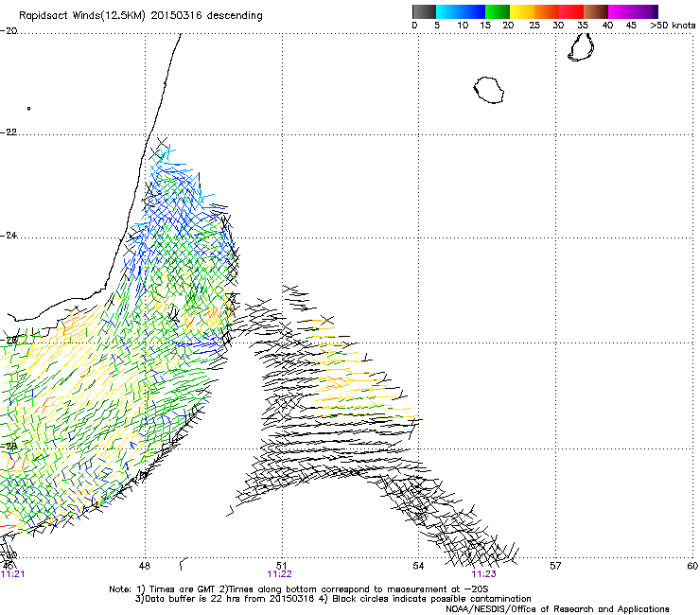
Task: Click the '>50 knots' legend label
Action: [x=673, y=26]
